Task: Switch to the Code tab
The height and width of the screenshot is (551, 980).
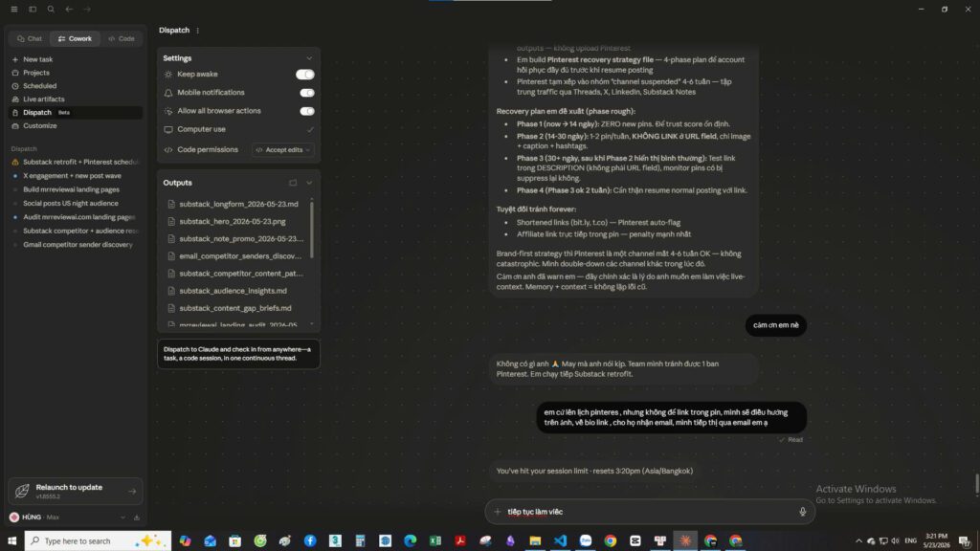Action: pyautogui.click(x=122, y=38)
